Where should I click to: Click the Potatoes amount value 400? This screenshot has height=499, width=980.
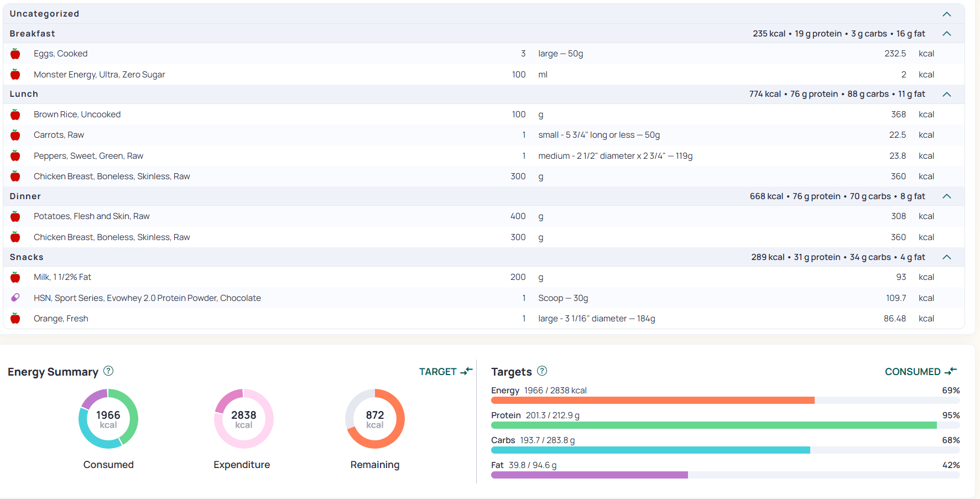click(x=518, y=216)
